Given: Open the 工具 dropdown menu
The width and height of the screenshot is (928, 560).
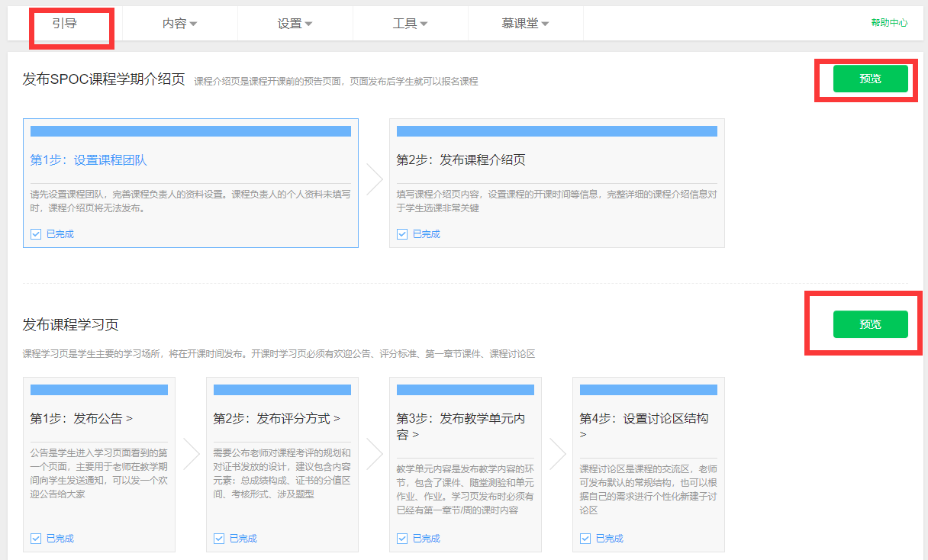Looking at the screenshot, I should (411, 24).
